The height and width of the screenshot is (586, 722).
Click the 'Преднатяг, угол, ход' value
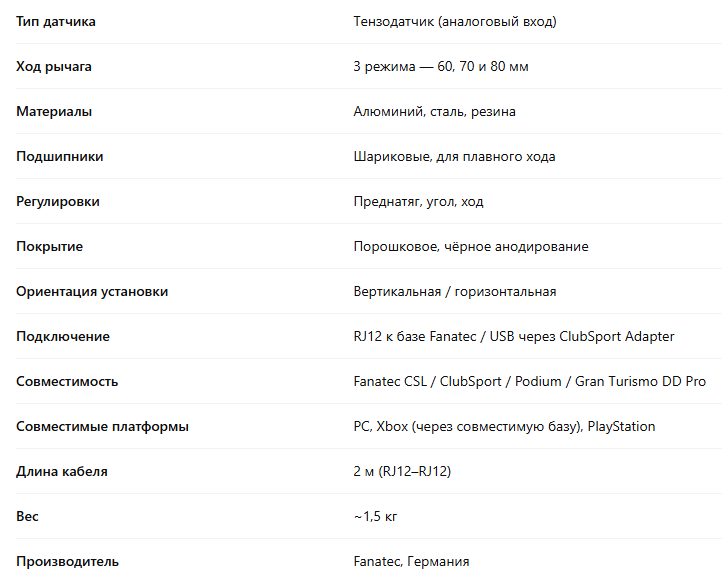[418, 201]
